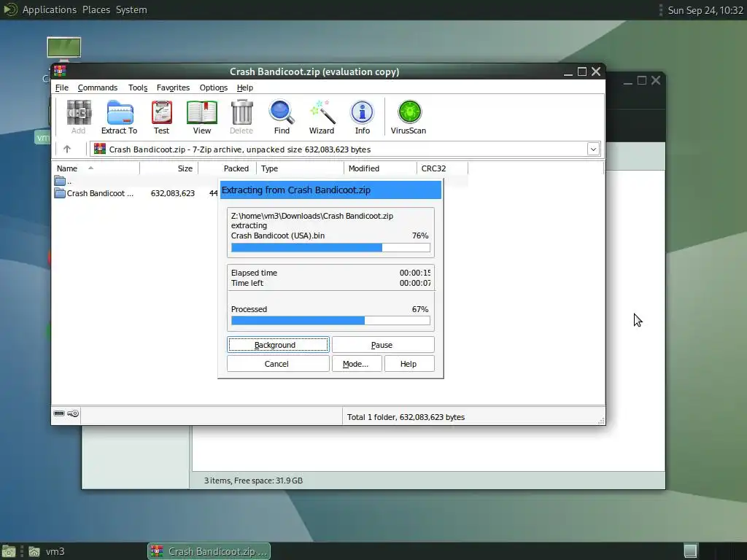Open the Options menu
This screenshot has height=560, width=747.
click(x=214, y=87)
